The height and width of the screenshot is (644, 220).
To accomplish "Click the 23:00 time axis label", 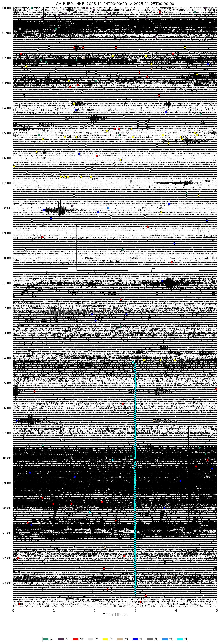I will tap(7, 583).
